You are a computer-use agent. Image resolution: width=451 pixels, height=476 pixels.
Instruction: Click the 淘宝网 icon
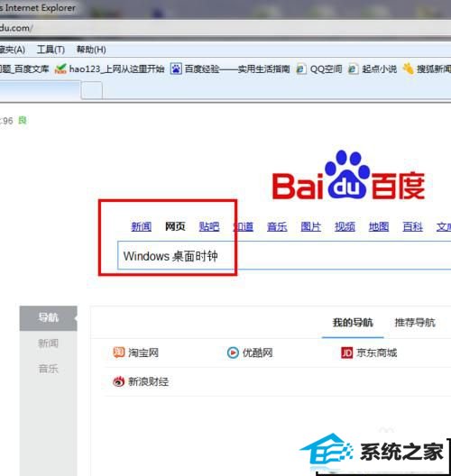119,352
